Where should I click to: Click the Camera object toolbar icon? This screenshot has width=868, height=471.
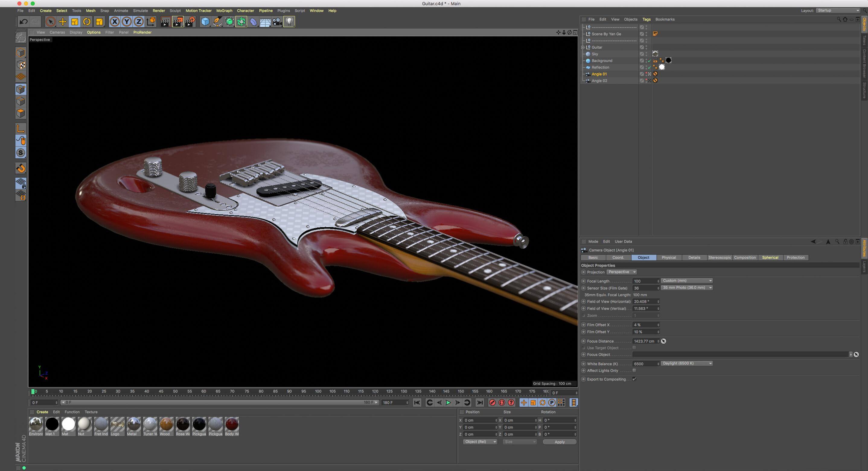[277, 22]
